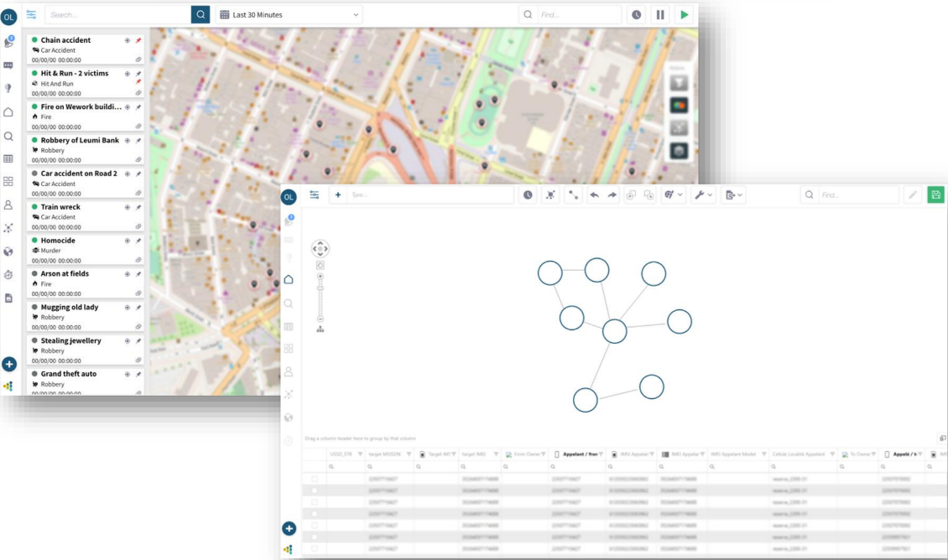
Task: Focus the Type field in graph window
Action: pyautogui.click(x=430, y=195)
